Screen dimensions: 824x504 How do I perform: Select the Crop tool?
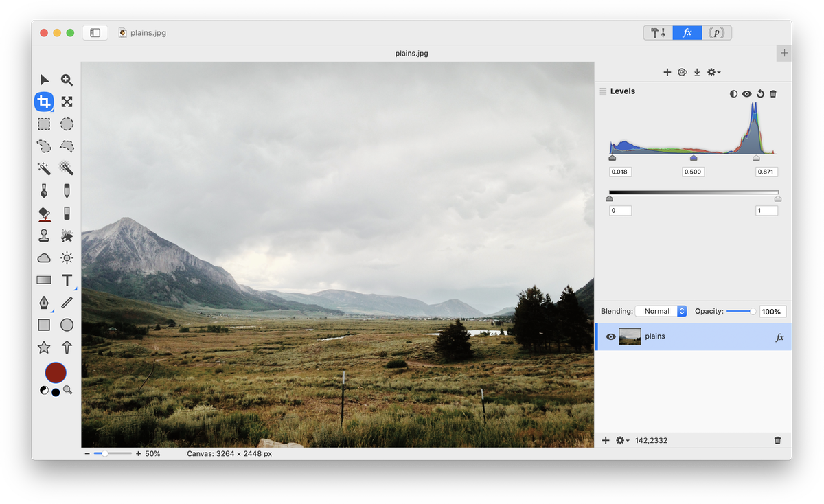coord(44,102)
